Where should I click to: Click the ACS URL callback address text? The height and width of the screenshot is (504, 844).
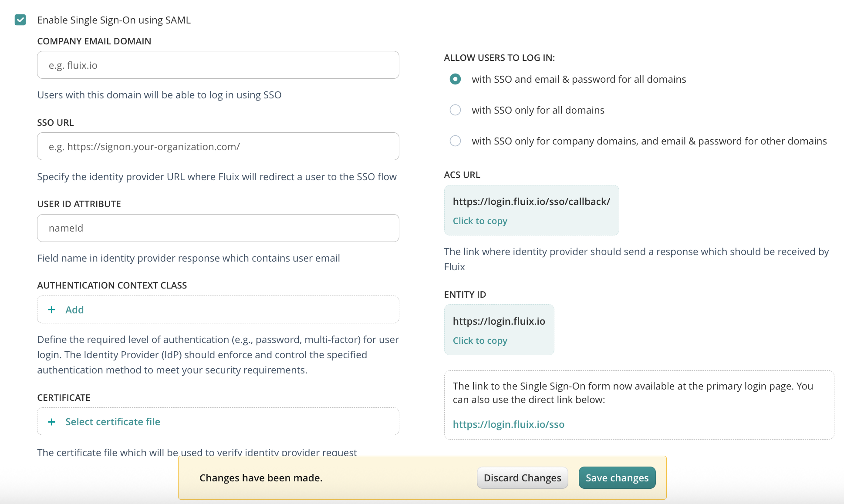tap(531, 202)
